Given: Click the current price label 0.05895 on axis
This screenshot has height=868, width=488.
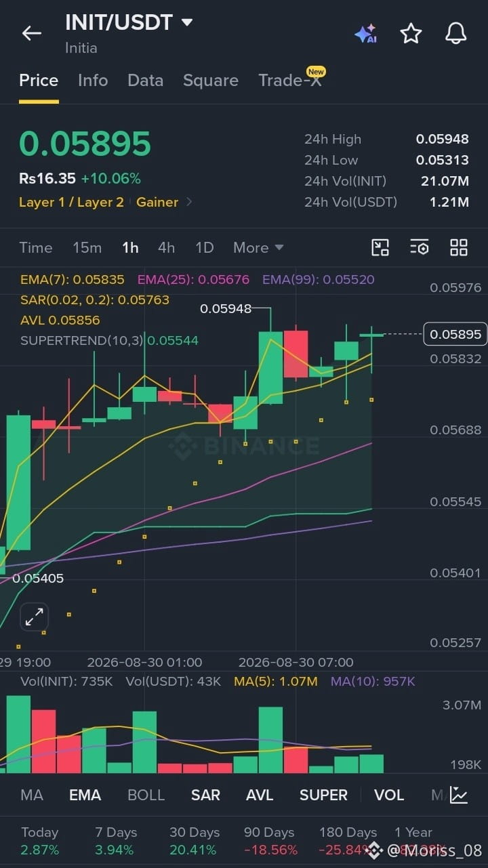Looking at the screenshot, I should 455,334.
